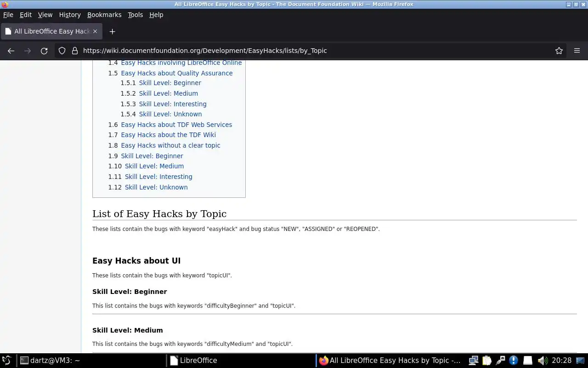
Task: Jump to Easy Hacks about Quality Assurance
Action: [x=177, y=73]
